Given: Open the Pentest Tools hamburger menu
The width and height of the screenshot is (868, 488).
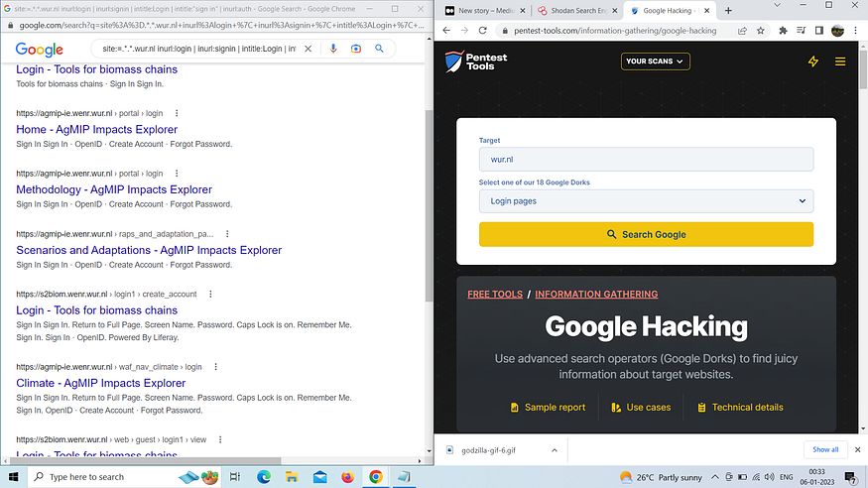Looking at the screenshot, I should [x=840, y=61].
